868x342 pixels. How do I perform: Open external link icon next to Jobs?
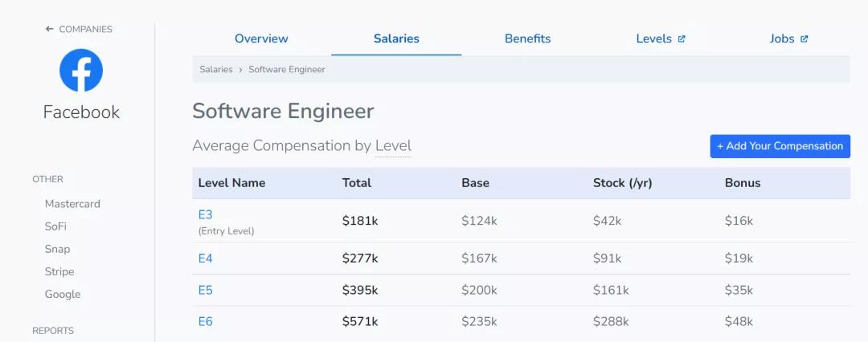tap(805, 39)
